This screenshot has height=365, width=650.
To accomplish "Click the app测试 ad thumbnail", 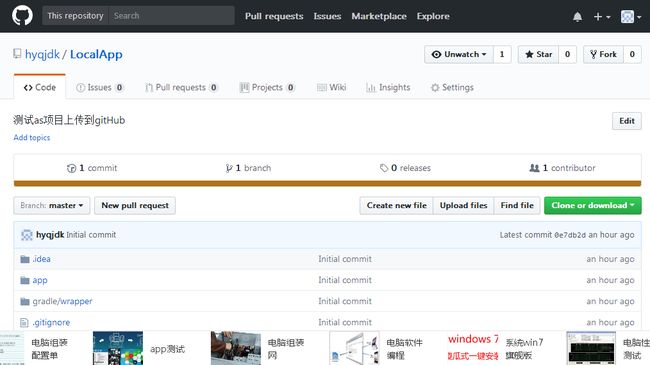I will click(118, 348).
